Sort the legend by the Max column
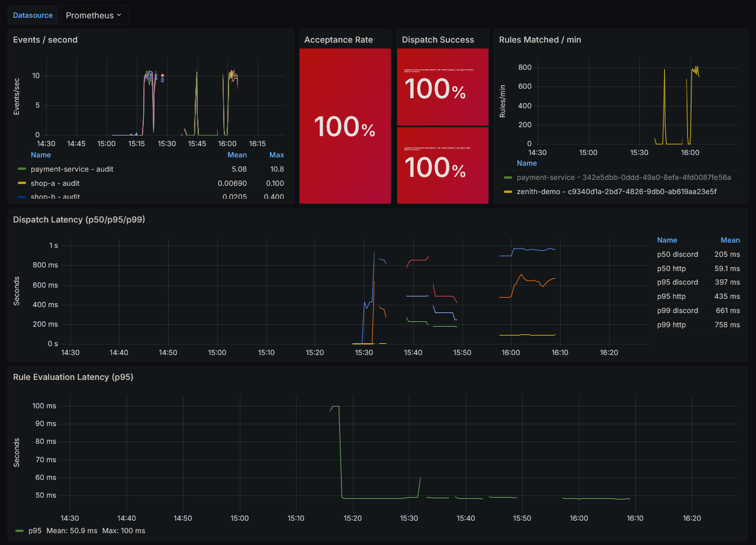The width and height of the screenshot is (756, 545). 276,154
